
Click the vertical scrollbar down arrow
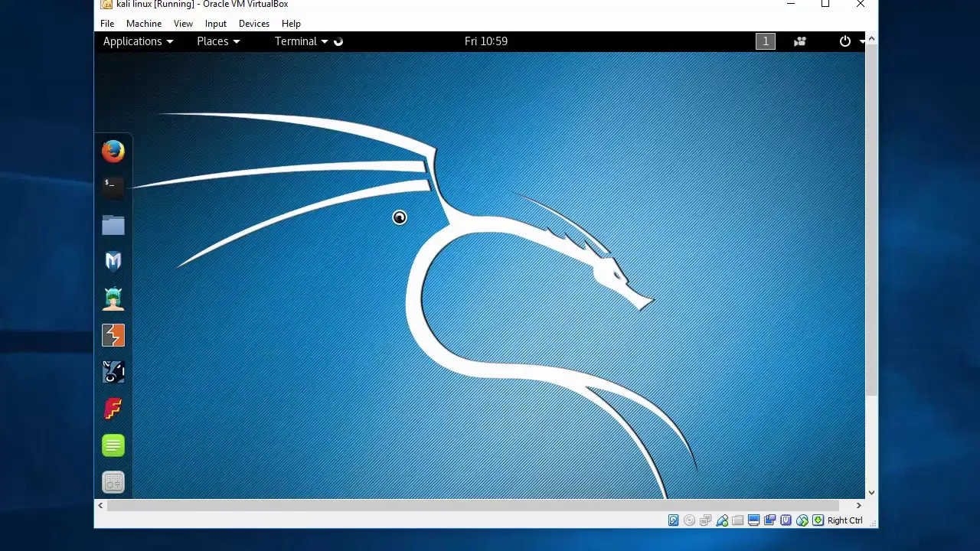click(x=871, y=493)
